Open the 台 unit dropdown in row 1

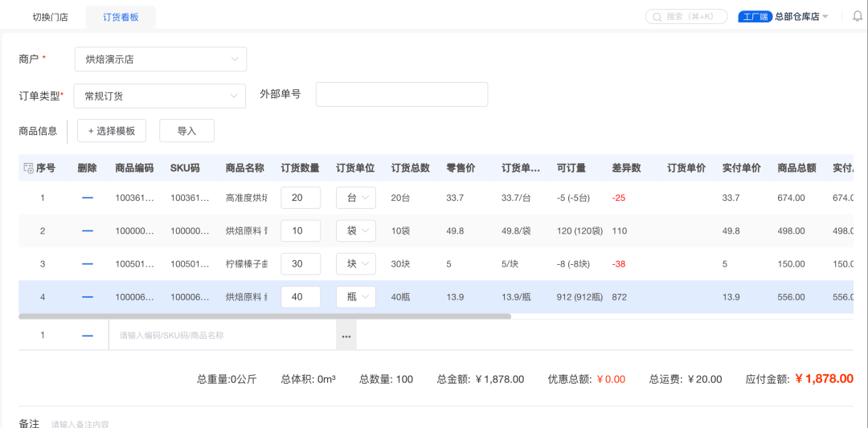tap(355, 198)
